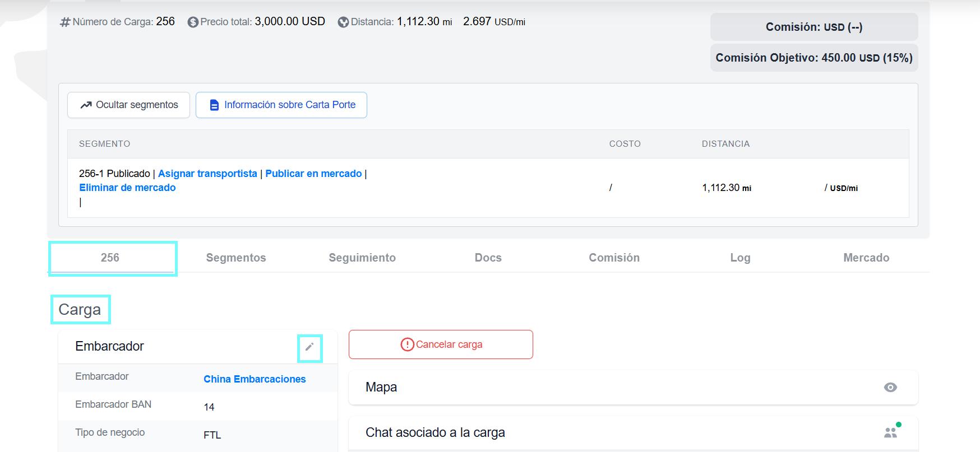This screenshot has height=452, width=980.
Task: Click Publicar en mercado link
Action: pos(313,174)
